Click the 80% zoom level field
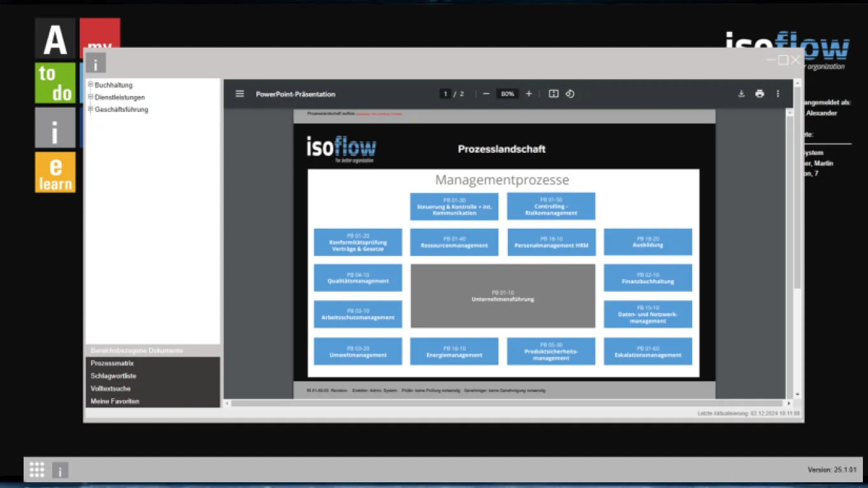 pyautogui.click(x=507, y=94)
